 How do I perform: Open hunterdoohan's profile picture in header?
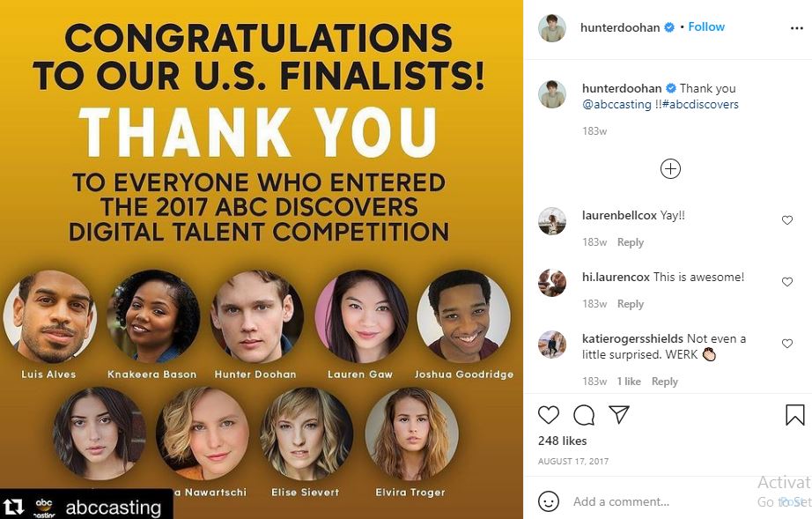pos(552,27)
